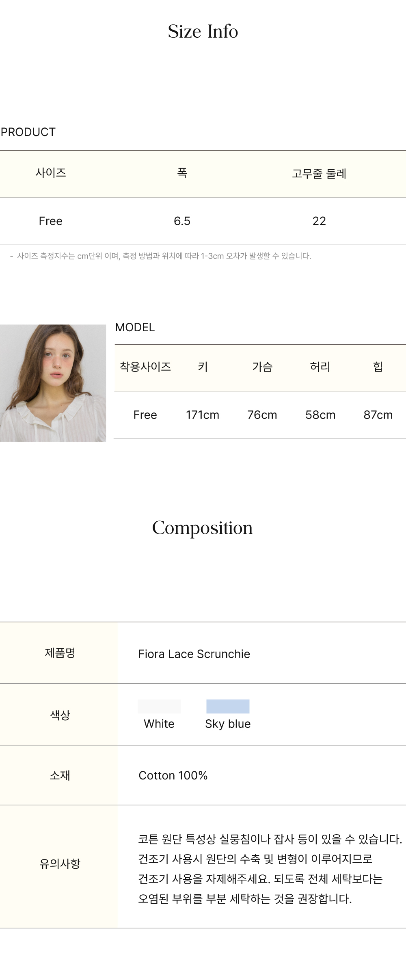This screenshot has height=980, width=406.
Task: Click the 폭 value 6.5
Action: pyautogui.click(x=182, y=221)
